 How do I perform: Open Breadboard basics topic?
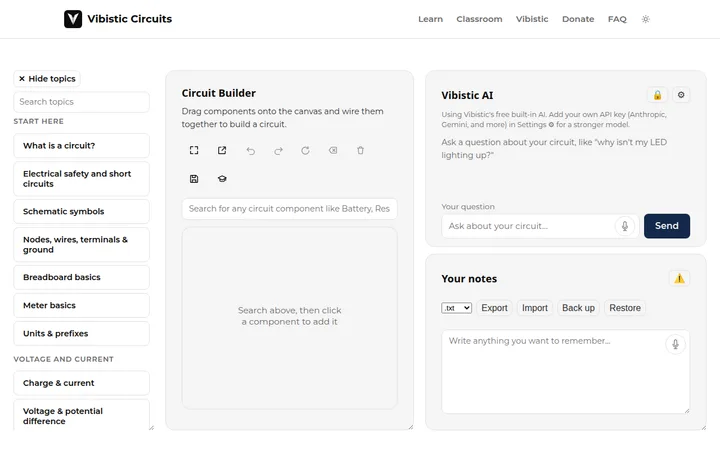coord(81,277)
